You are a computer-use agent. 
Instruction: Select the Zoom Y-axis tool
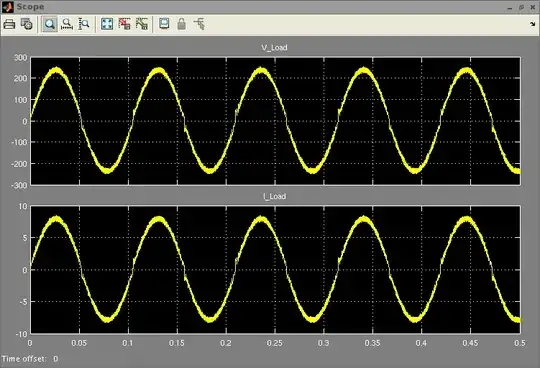point(84,24)
